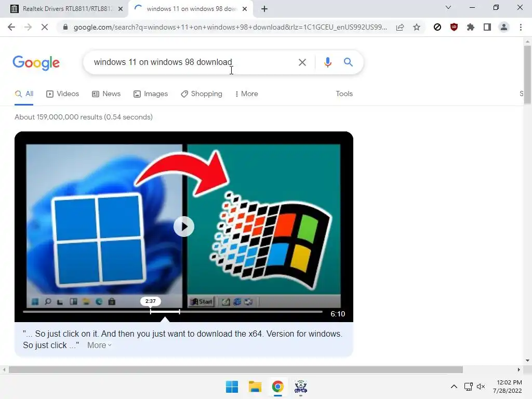532x399 pixels.
Task: Click the padlock site info icon
Action: 65,27
